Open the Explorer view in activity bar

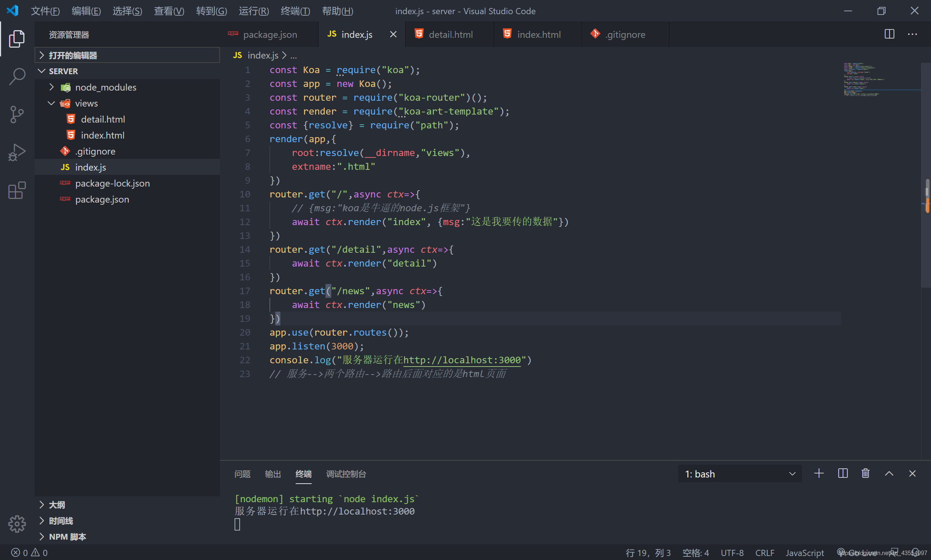(17, 39)
